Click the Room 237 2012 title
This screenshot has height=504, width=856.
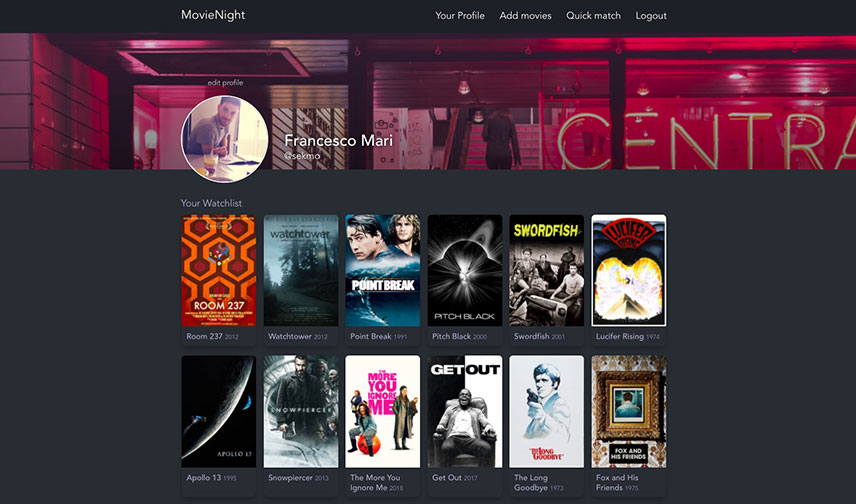point(212,336)
